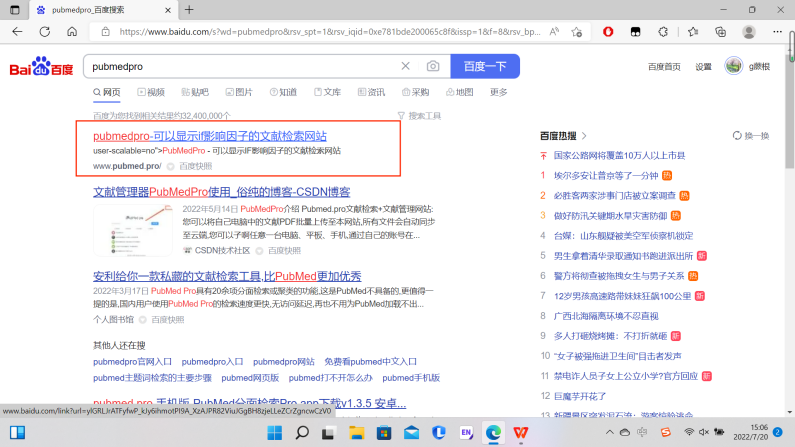The height and width of the screenshot is (447, 795).
Task: Reload the page with the refresh icon
Action: pyautogui.click(x=45, y=32)
